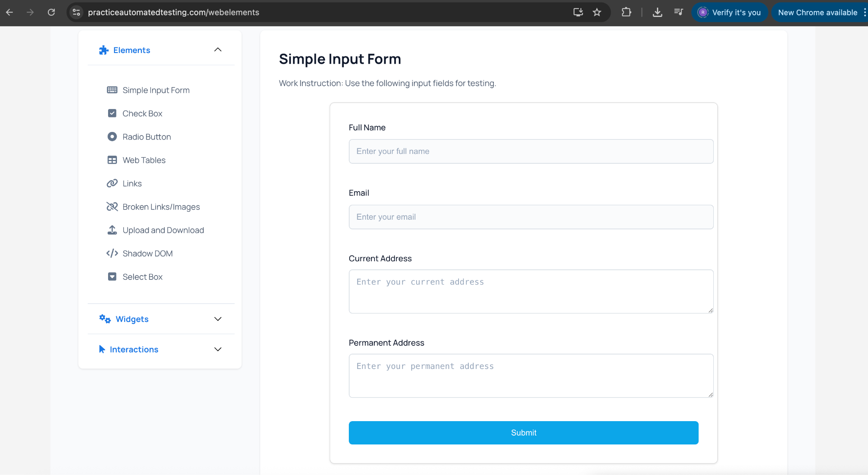This screenshot has width=868, height=475.
Task: Click the Current Address resize handle
Action: pyautogui.click(x=711, y=310)
